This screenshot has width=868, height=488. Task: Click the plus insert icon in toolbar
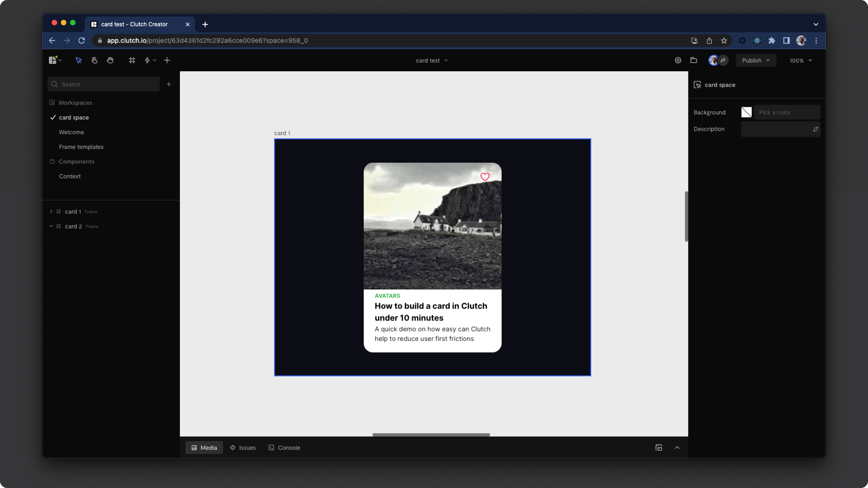(167, 60)
